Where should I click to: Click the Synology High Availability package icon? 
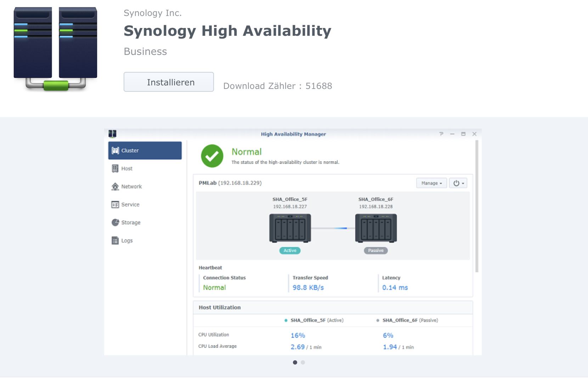[55, 49]
